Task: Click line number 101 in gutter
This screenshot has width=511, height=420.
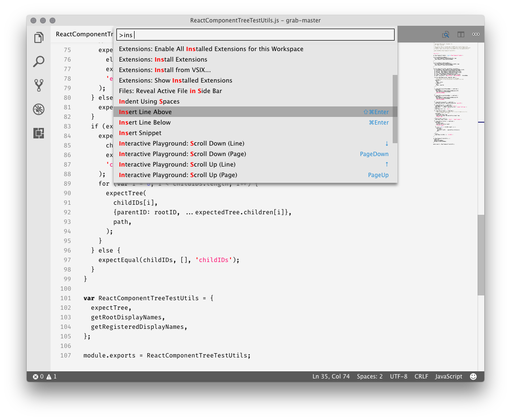Action: click(x=65, y=298)
